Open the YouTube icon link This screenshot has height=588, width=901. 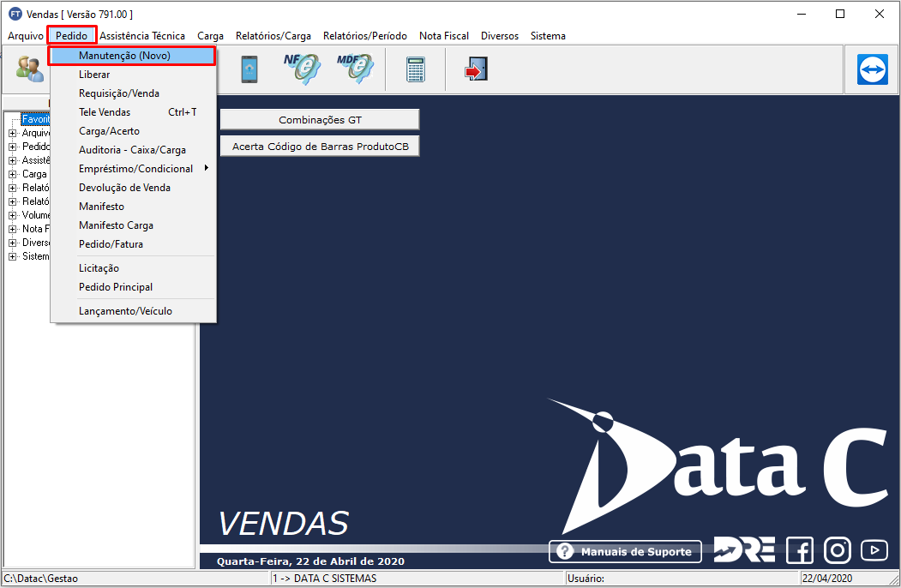pos(874,550)
